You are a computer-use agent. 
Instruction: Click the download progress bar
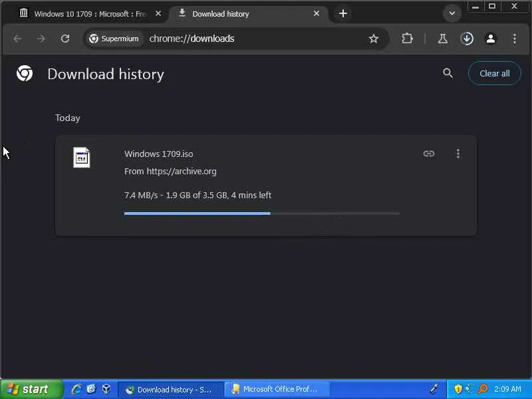pyautogui.click(x=261, y=213)
